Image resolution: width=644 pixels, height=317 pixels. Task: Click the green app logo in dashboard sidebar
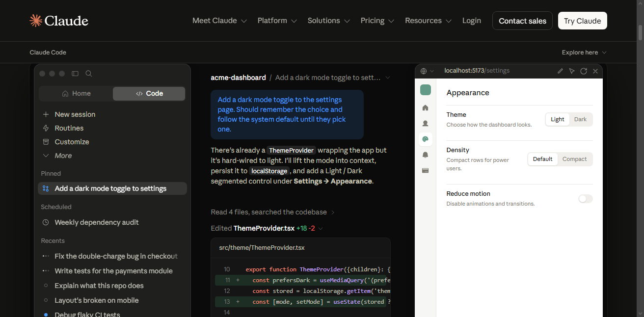click(426, 90)
